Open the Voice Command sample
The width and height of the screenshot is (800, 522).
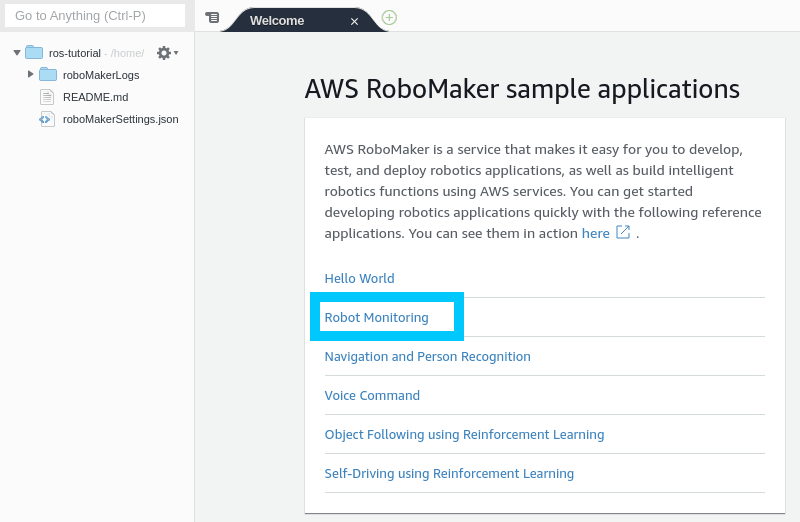click(372, 396)
